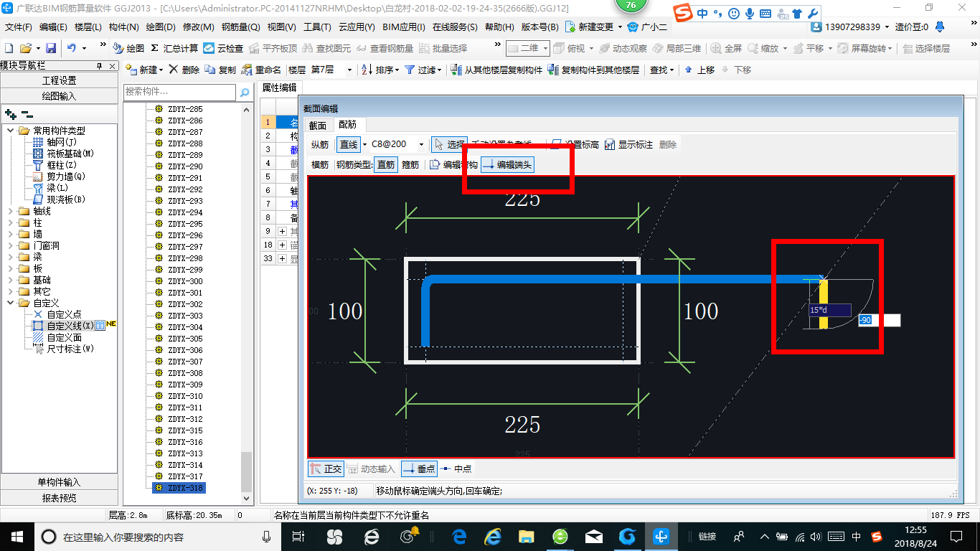Viewport: 980px width, 551px height.
Task: Click 显示标注 in the section editor
Action: pyautogui.click(x=628, y=144)
